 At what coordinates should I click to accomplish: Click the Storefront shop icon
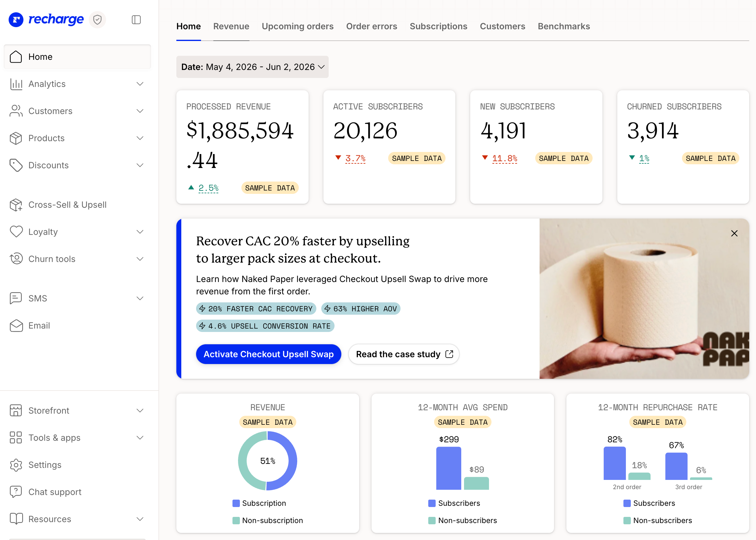[x=16, y=411]
